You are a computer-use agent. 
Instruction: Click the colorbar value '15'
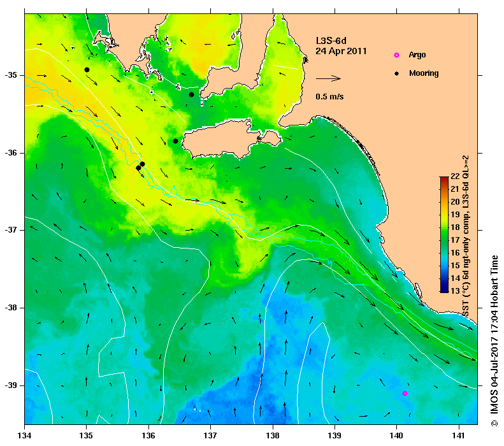pos(455,266)
